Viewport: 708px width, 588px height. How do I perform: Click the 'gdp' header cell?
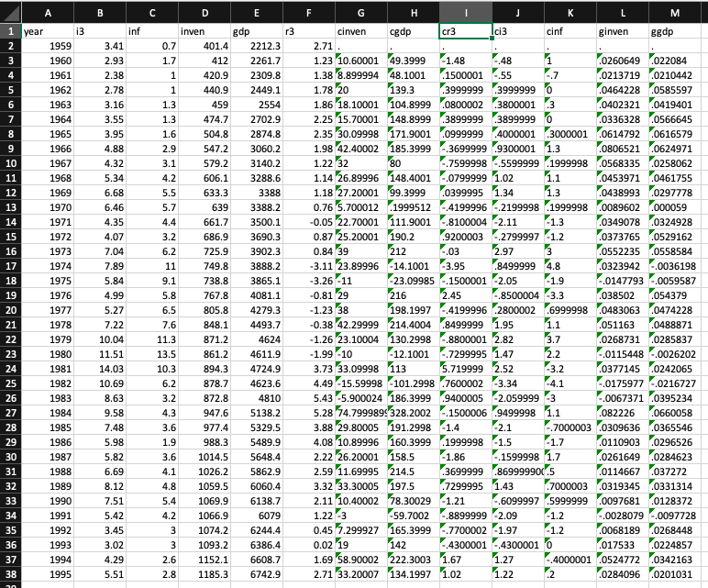point(257,31)
